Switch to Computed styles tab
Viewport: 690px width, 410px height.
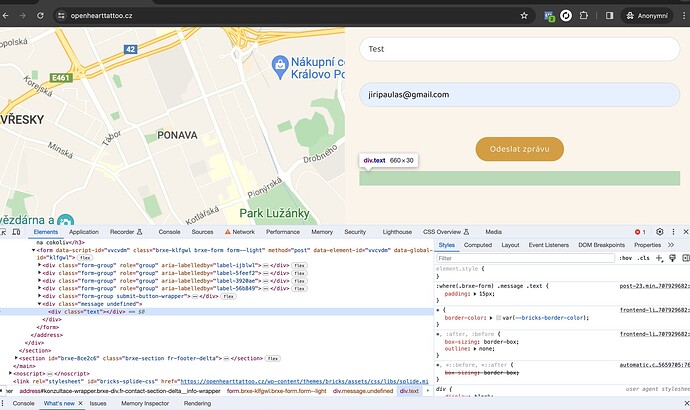tap(477, 245)
